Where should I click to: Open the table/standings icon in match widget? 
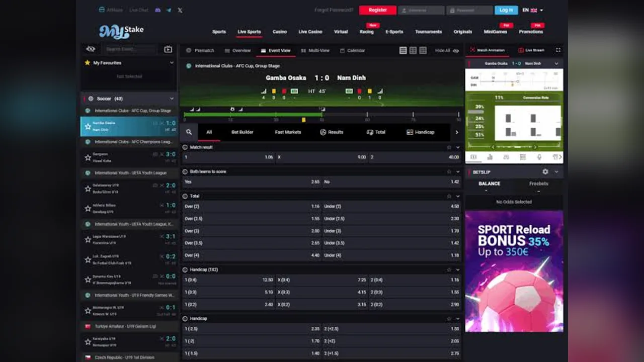pyautogui.click(x=523, y=157)
